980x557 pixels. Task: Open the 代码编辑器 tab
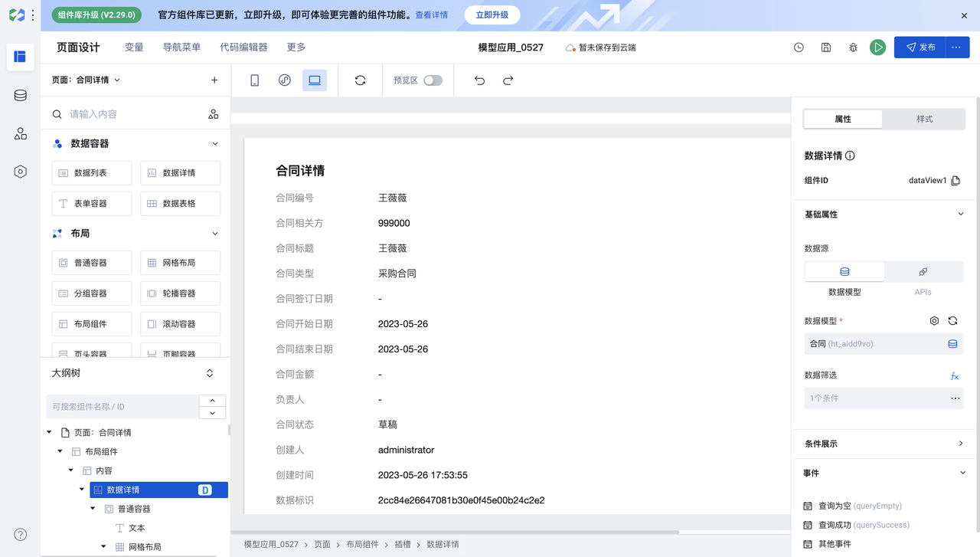pyautogui.click(x=243, y=48)
